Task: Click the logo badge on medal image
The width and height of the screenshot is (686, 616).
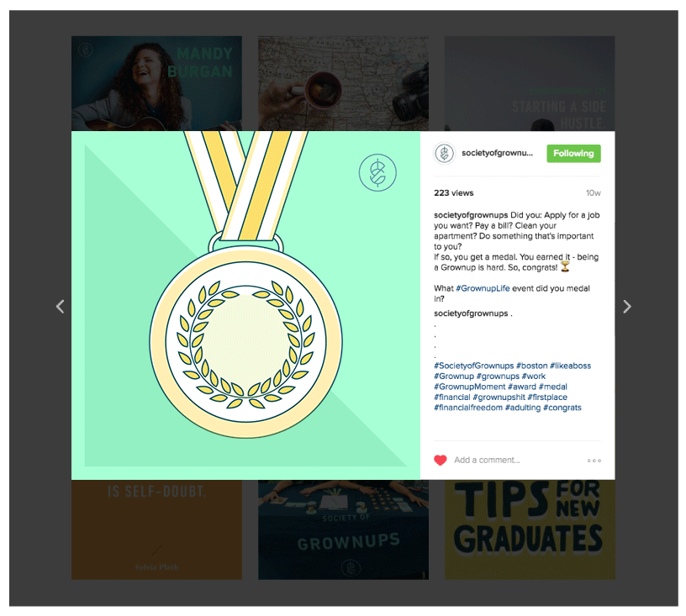Action: click(x=377, y=172)
